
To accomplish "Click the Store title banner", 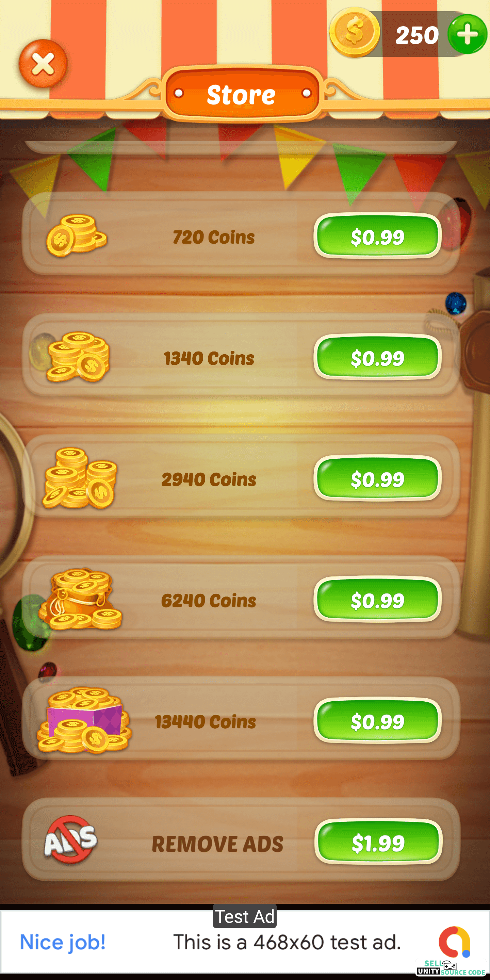I will pos(241,94).
